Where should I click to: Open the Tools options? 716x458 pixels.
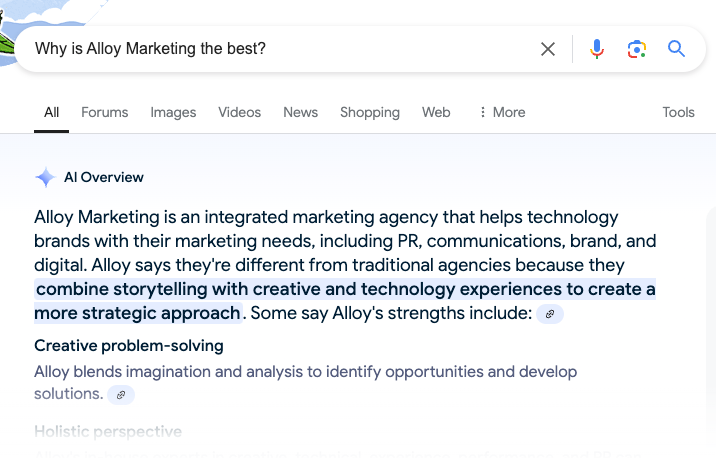pyautogui.click(x=678, y=112)
